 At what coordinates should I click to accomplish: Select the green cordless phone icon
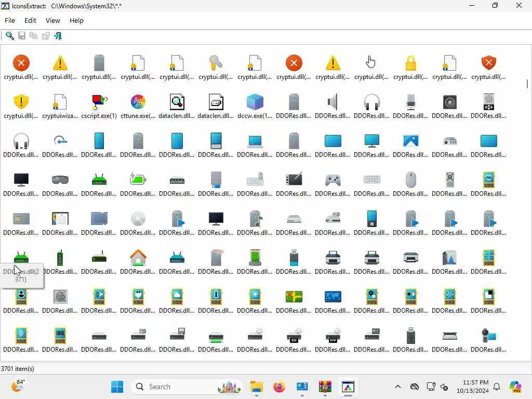(x=60, y=258)
